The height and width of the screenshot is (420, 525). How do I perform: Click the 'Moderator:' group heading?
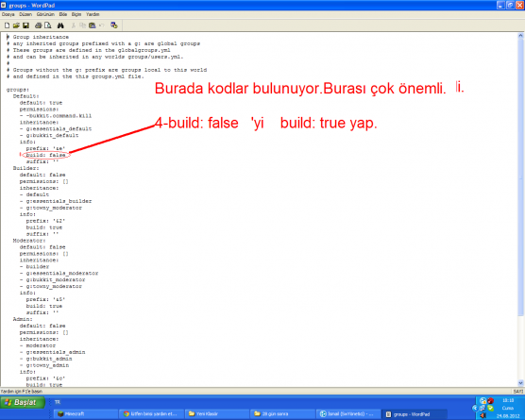pos(29,241)
